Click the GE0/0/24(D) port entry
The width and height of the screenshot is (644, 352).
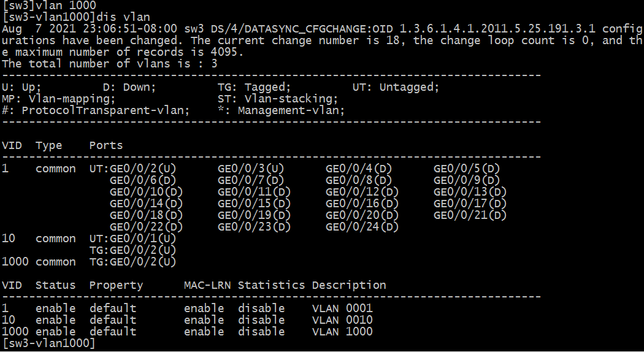coord(362,227)
